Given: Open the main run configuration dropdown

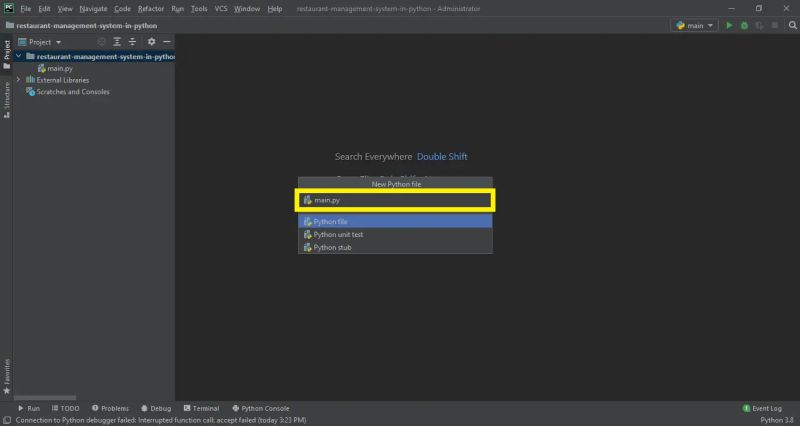Looking at the screenshot, I should coord(694,26).
